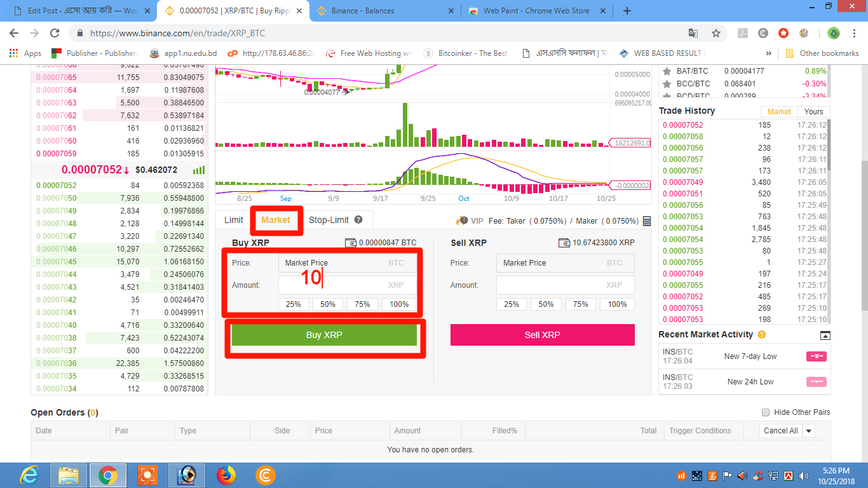Open the Chrome profile avatar
Screen dimensions: 868x488
(x=834, y=33)
